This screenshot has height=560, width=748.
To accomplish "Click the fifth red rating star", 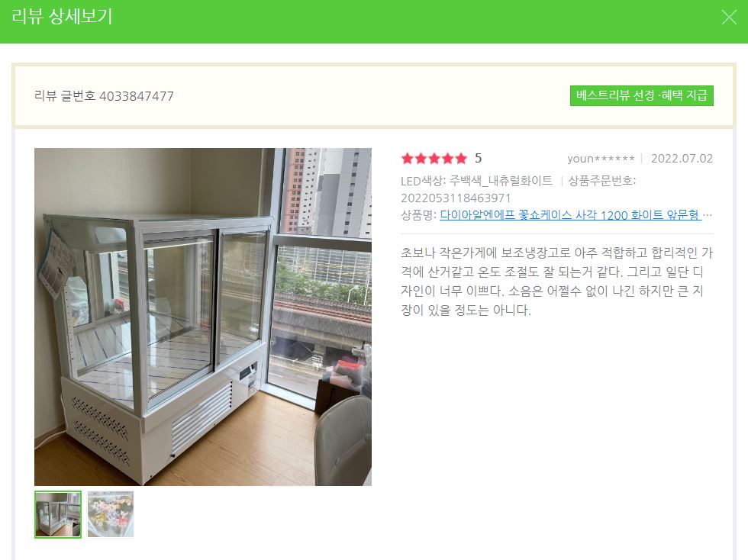I will 461,159.
